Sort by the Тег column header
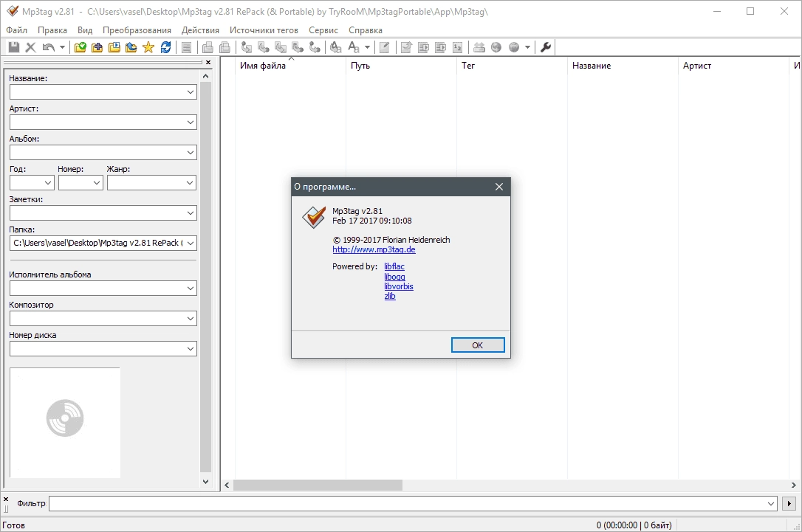802x532 pixels. click(x=512, y=66)
